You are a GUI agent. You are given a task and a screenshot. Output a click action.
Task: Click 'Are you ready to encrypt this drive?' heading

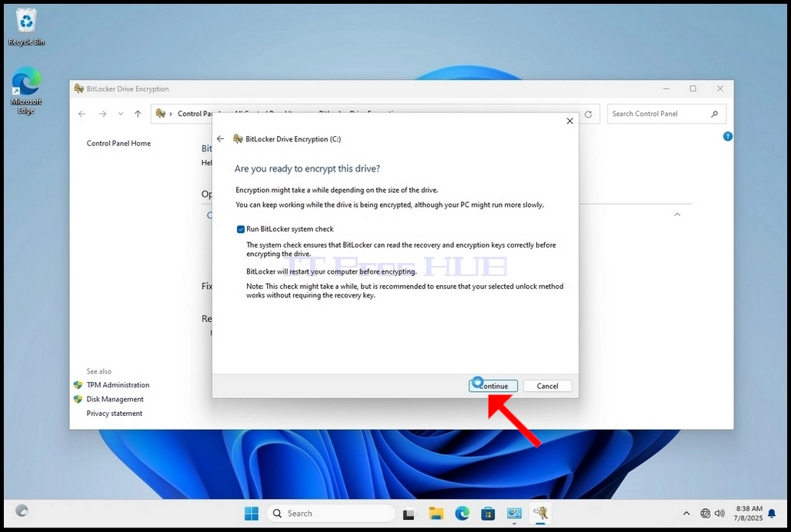[307, 169]
